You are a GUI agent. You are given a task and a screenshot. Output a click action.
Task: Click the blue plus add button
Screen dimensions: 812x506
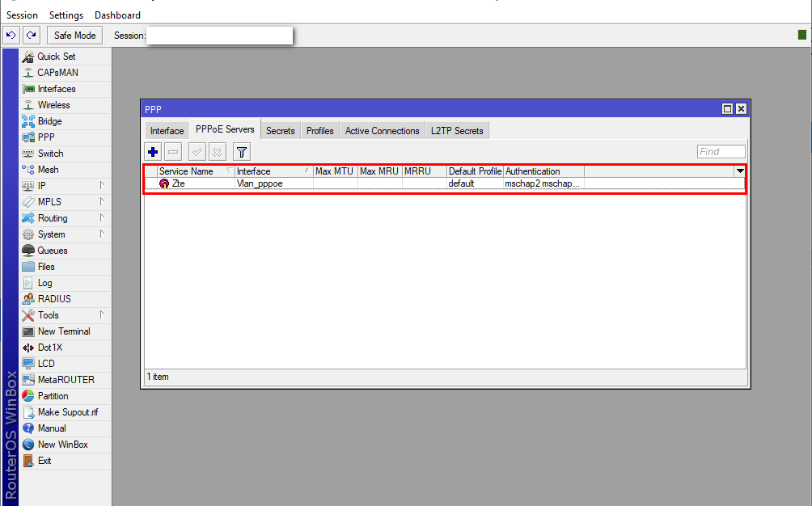pyautogui.click(x=153, y=152)
